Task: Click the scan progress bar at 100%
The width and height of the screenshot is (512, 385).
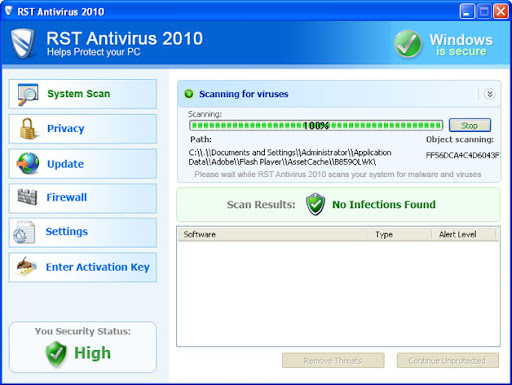Action: [x=316, y=125]
